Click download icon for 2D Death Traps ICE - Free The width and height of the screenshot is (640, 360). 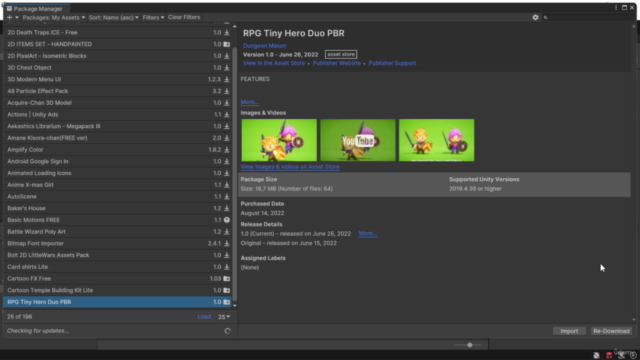(227, 32)
